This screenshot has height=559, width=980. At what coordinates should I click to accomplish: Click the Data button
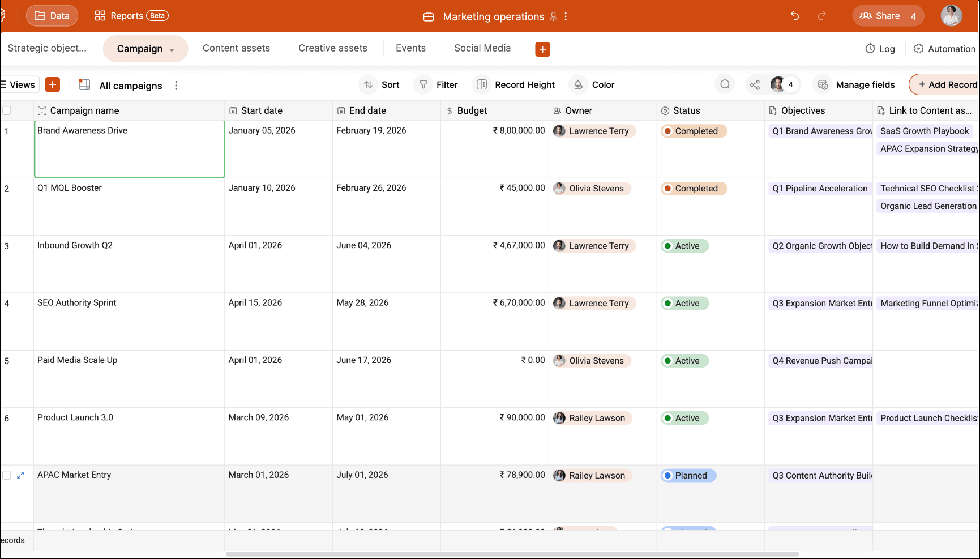click(52, 16)
